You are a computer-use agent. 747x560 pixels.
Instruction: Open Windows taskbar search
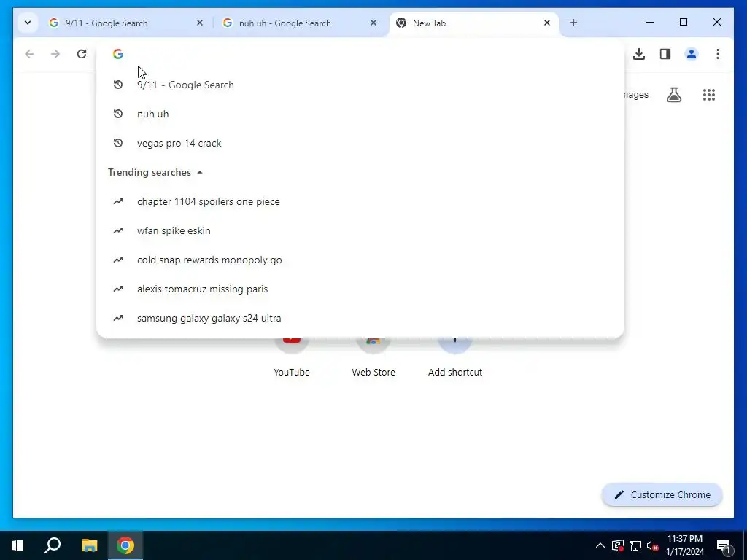point(53,545)
